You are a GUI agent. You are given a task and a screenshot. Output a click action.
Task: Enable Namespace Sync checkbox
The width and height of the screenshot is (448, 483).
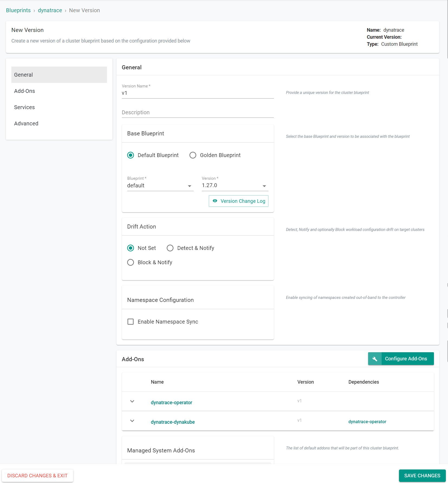point(131,322)
